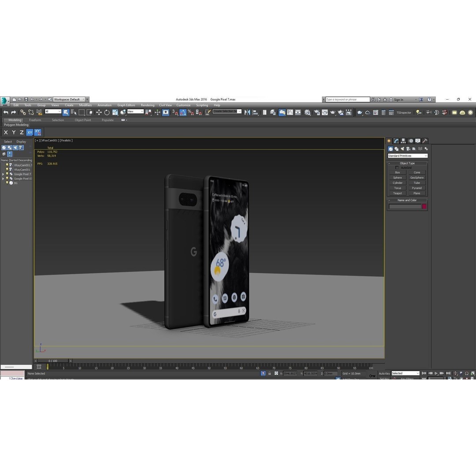The image size is (476, 476).
Task: Click the red object color swatch
Action: point(424,207)
